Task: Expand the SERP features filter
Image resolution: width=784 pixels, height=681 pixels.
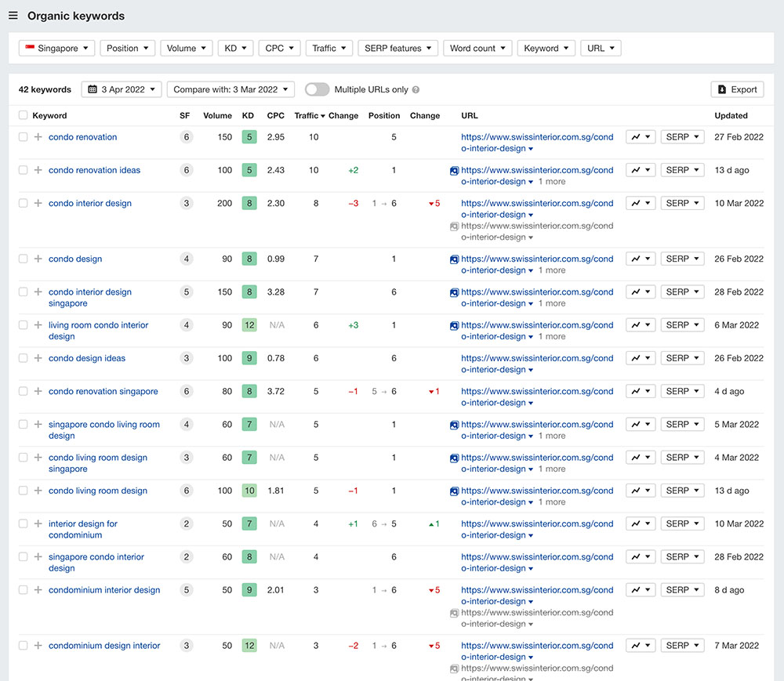Action: [x=398, y=49]
